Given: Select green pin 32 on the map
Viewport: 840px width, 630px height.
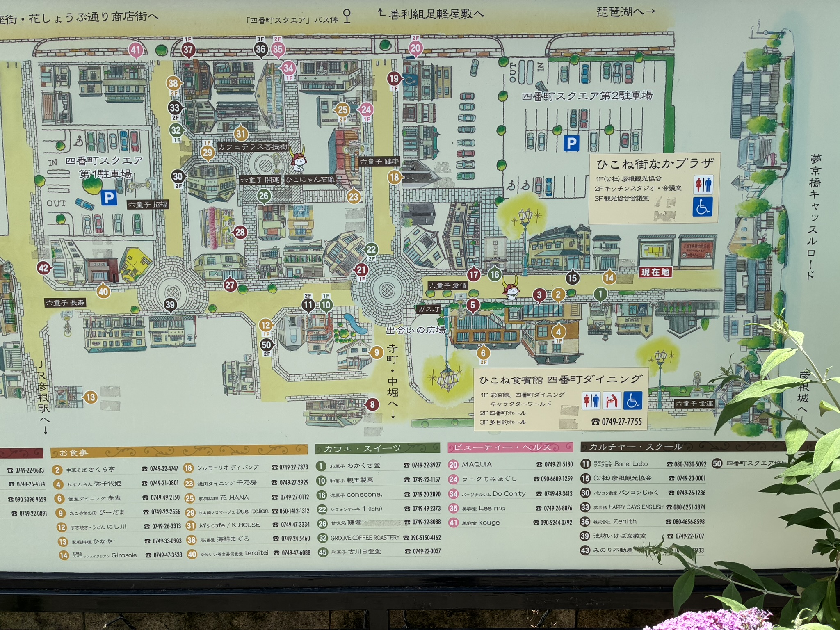Looking at the screenshot, I should pyautogui.click(x=176, y=130).
